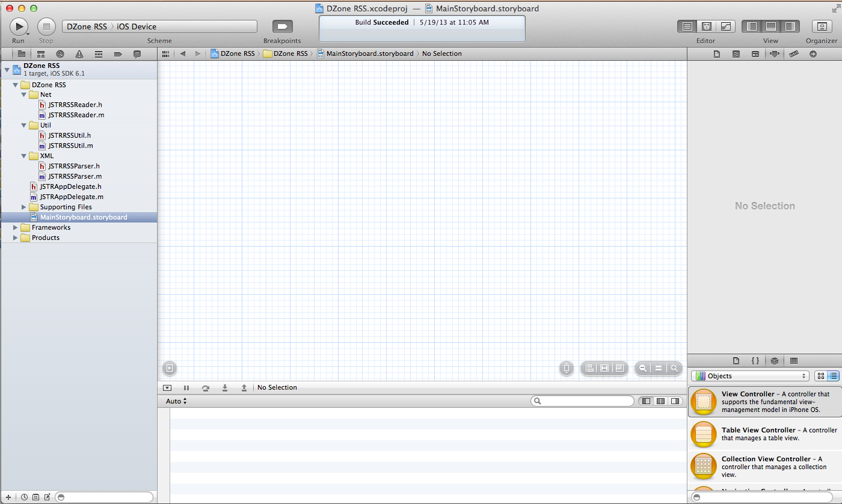The image size is (842, 504).
Task: Select Table View Controller object
Action: [764, 434]
